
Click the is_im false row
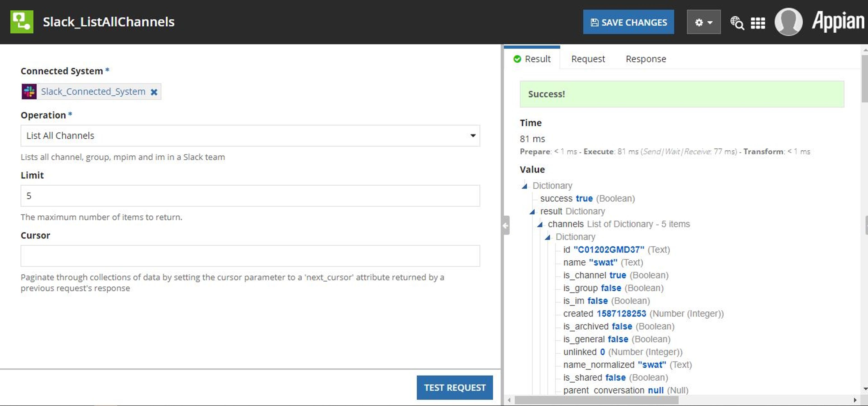point(606,301)
